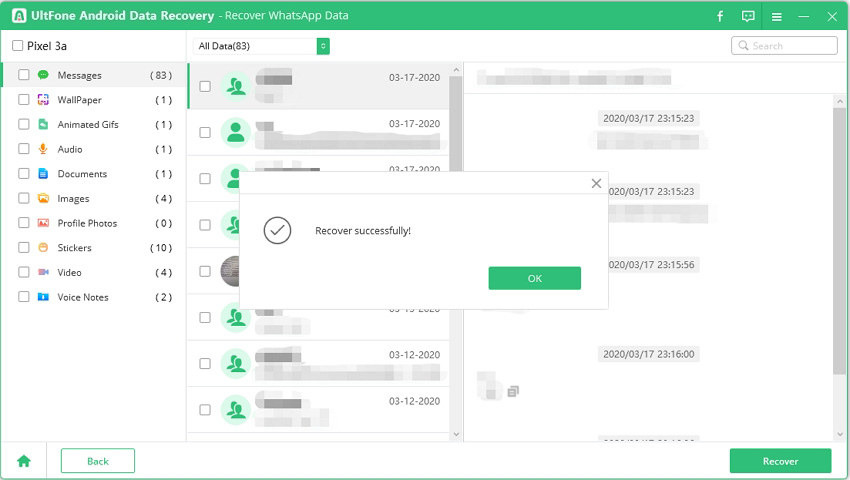Click the Audio microphone icon
This screenshot has height=480, width=850.
(x=43, y=149)
